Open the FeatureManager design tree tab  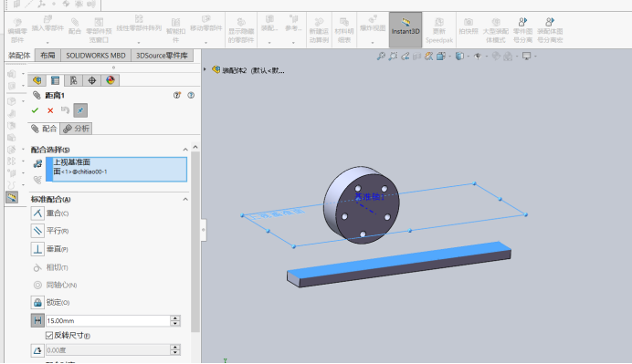coord(37,80)
